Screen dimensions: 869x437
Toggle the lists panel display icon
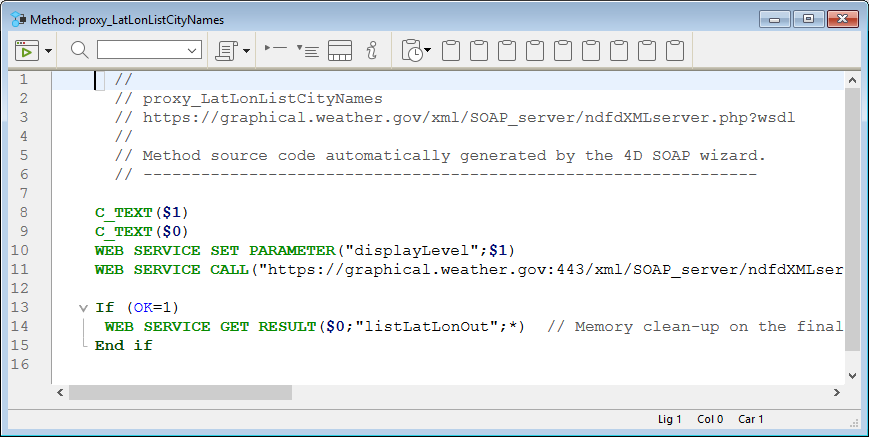(340, 50)
